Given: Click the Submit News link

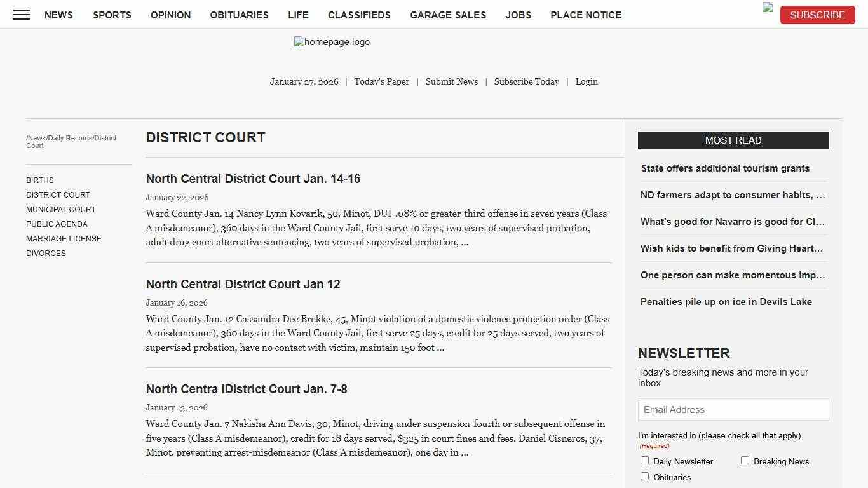Looking at the screenshot, I should [x=452, y=81].
